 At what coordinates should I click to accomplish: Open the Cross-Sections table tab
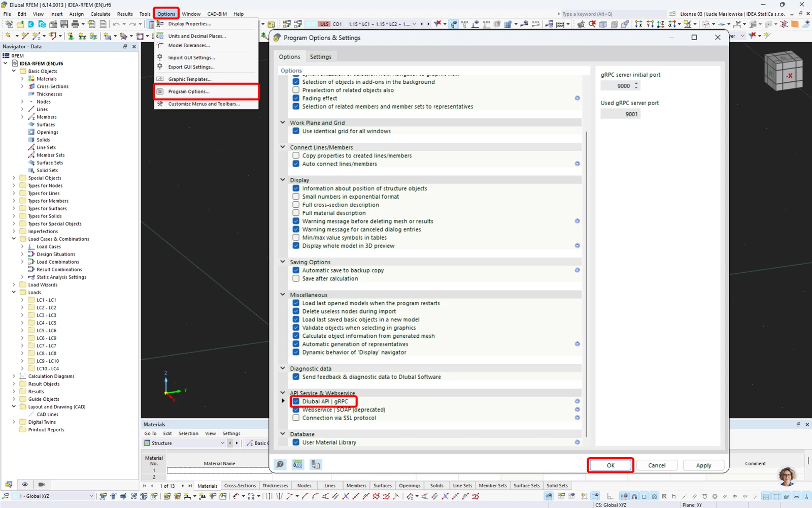click(x=240, y=486)
